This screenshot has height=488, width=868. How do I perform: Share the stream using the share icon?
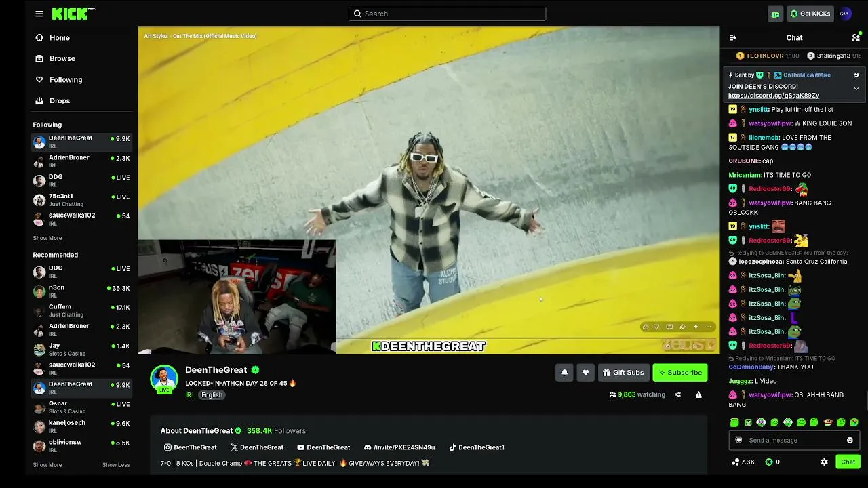coord(677,394)
